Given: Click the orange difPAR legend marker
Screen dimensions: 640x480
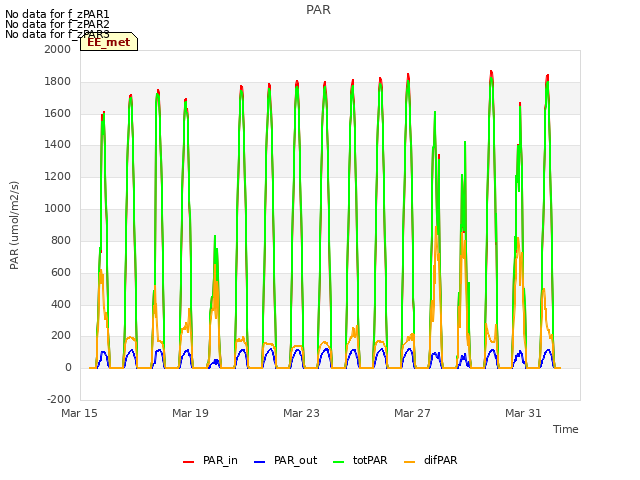Looking at the screenshot, I should point(409,462).
